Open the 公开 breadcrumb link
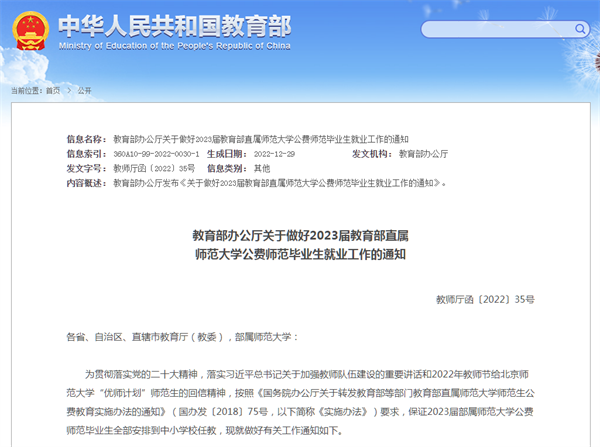Screen dimensions: 600x447 84,91
